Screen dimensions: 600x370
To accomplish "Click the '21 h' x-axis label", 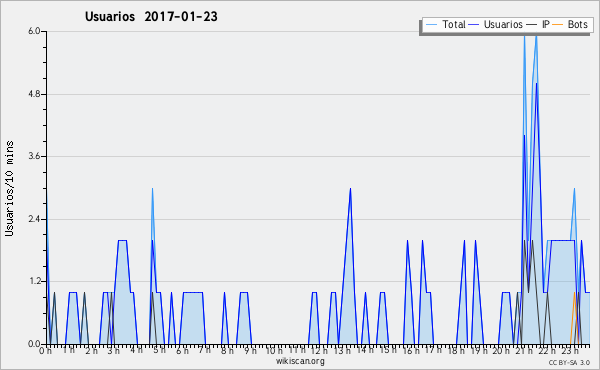I will coord(524,350).
